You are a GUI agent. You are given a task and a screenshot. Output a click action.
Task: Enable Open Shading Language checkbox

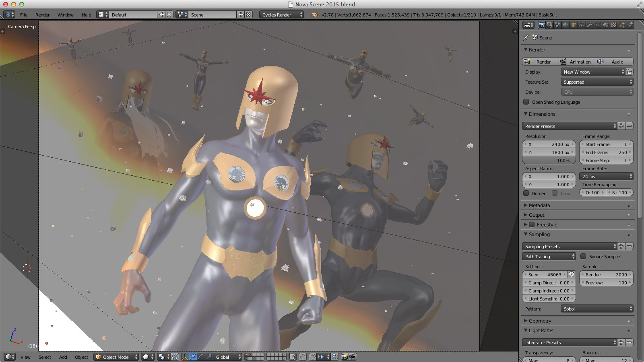click(526, 102)
